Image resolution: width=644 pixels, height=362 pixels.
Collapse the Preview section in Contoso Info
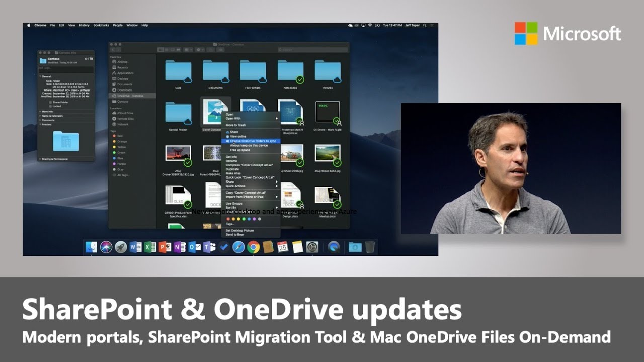[x=41, y=125]
